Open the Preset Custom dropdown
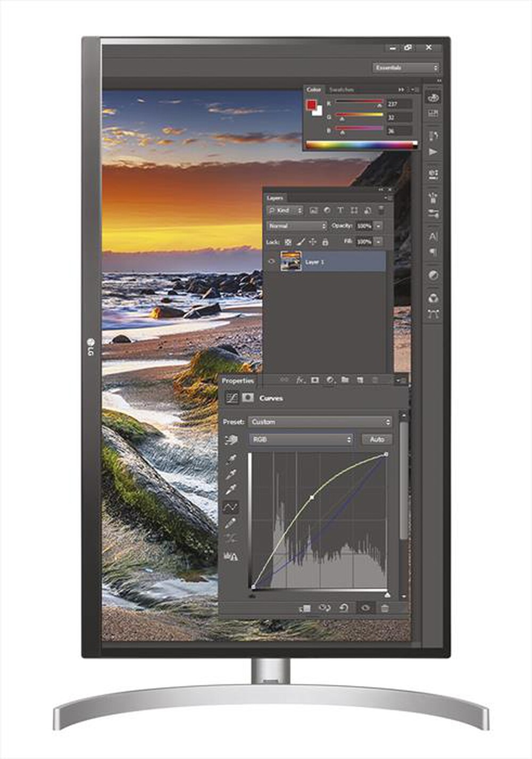Viewport: 532px width, 759px height. [320, 422]
